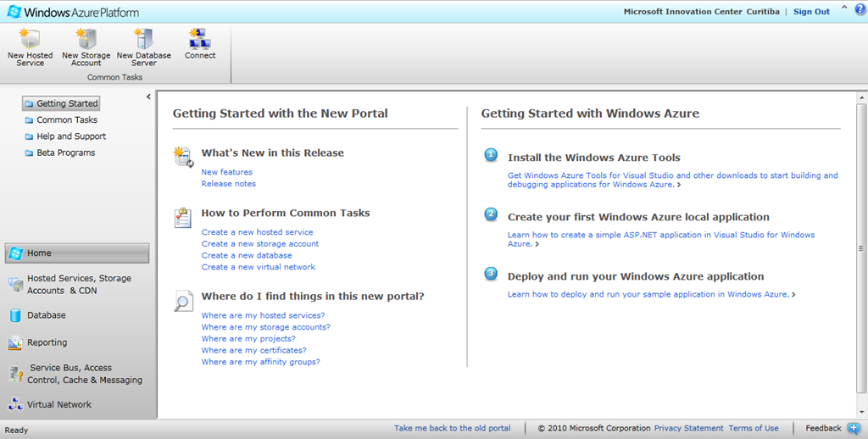Screen dimensions: 868x439
Task: Click the Common Tasks checklist icon
Action: (183, 218)
